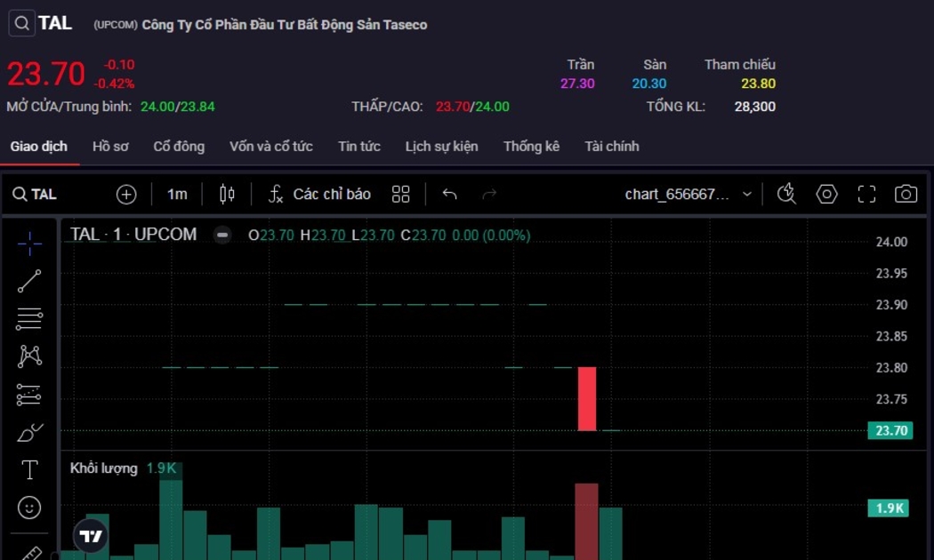The height and width of the screenshot is (560, 934).
Task: Open the Fibonacci retracement tool
Action: click(29, 318)
